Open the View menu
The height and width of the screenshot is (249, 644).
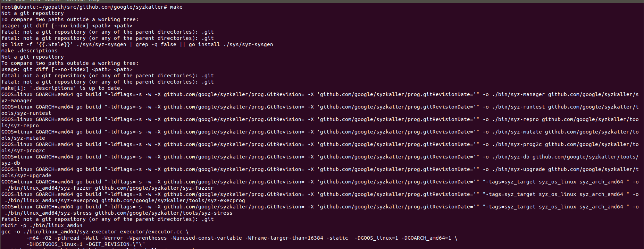[35, 1]
